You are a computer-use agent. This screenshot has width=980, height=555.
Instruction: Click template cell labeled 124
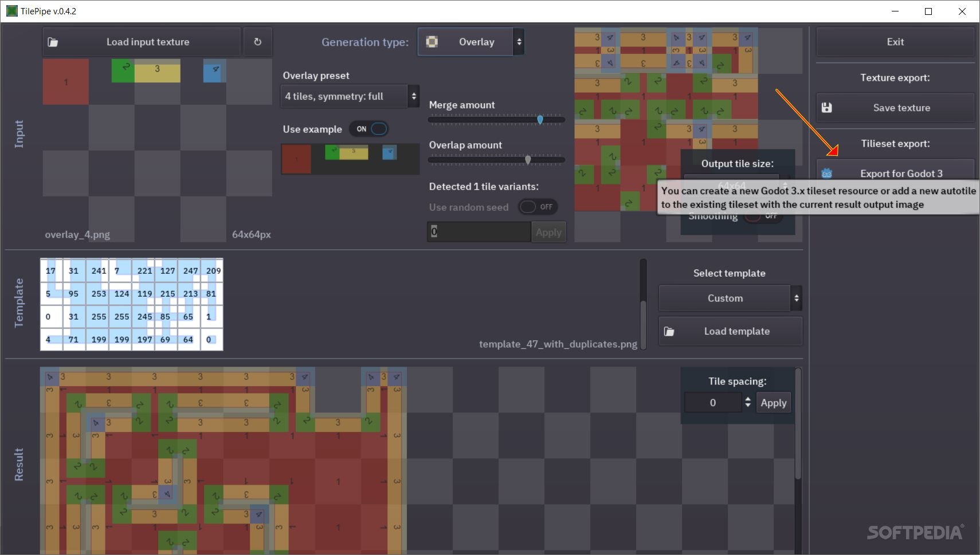click(121, 293)
